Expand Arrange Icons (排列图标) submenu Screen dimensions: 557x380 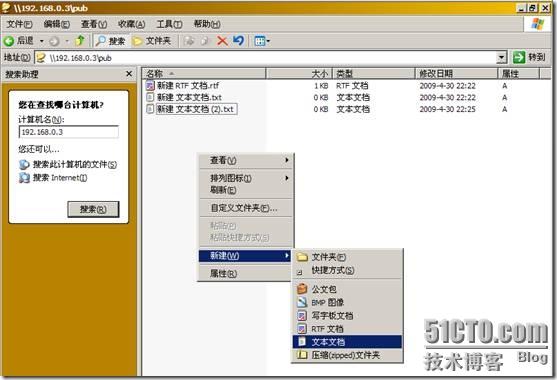pos(245,178)
